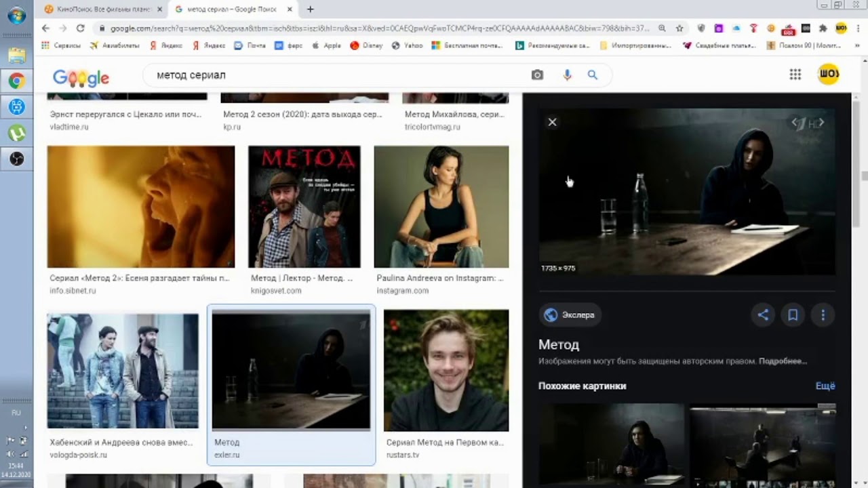Open the Google account avatar
The width and height of the screenshot is (868, 488).
click(829, 74)
